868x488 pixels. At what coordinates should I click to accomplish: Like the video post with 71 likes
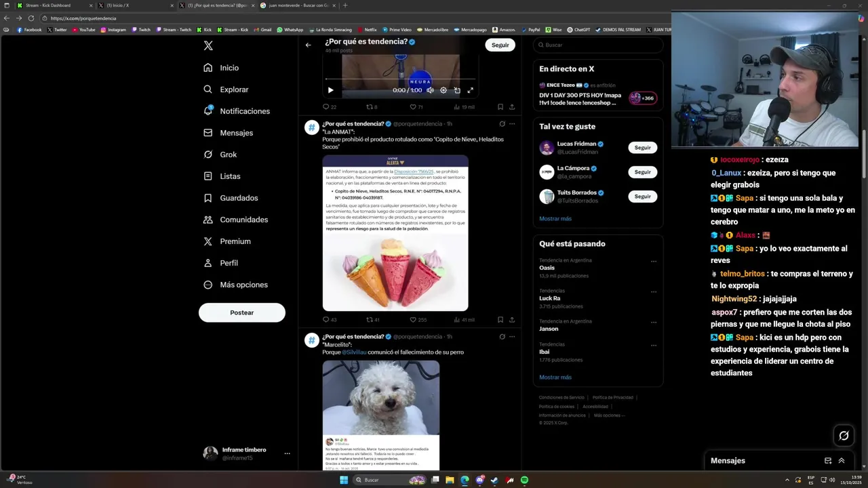point(416,107)
